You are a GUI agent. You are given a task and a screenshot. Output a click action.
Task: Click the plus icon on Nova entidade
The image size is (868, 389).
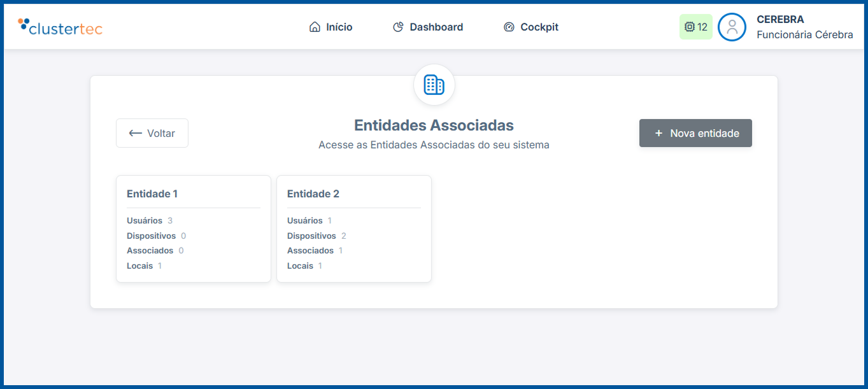658,132
